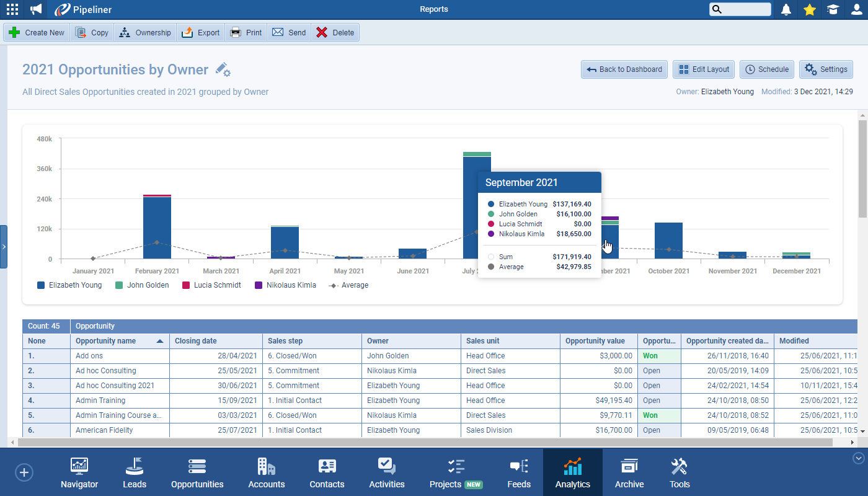
Task: Select the Send report icon
Action: pos(288,32)
